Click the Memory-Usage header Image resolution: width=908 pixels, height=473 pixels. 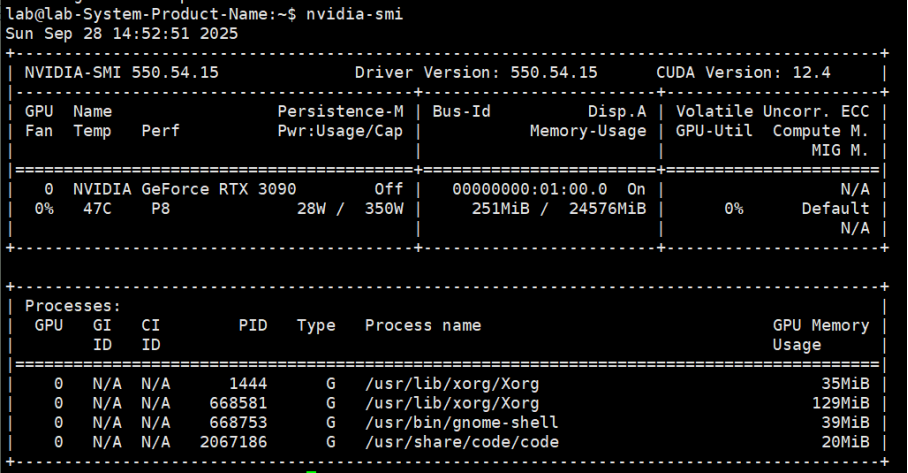(x=588, y=131)
